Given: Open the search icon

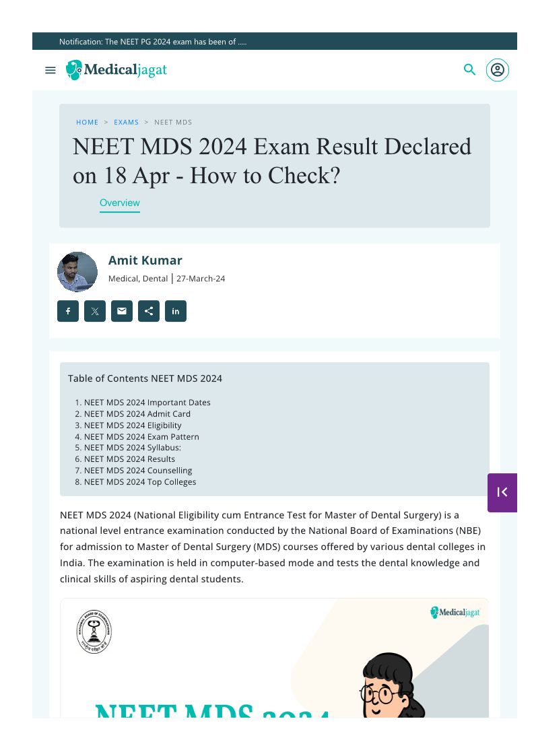Looking at the screenshot, I should (x=470, y=69).
